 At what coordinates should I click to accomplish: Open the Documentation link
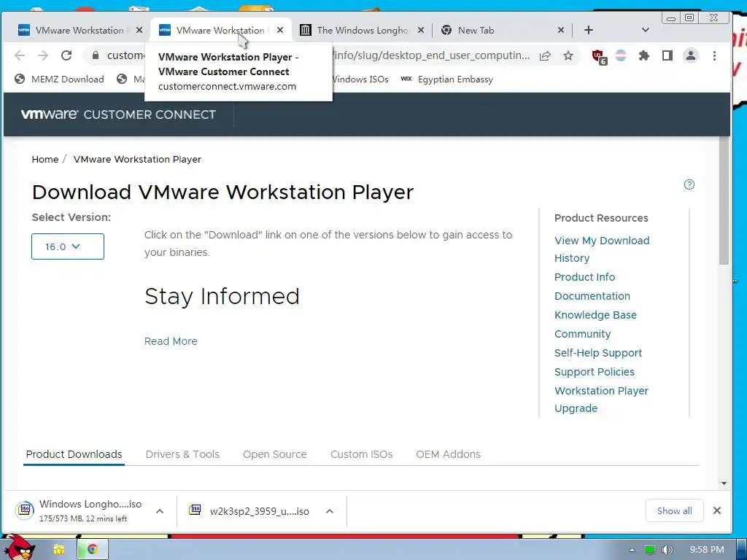[592, 296]
